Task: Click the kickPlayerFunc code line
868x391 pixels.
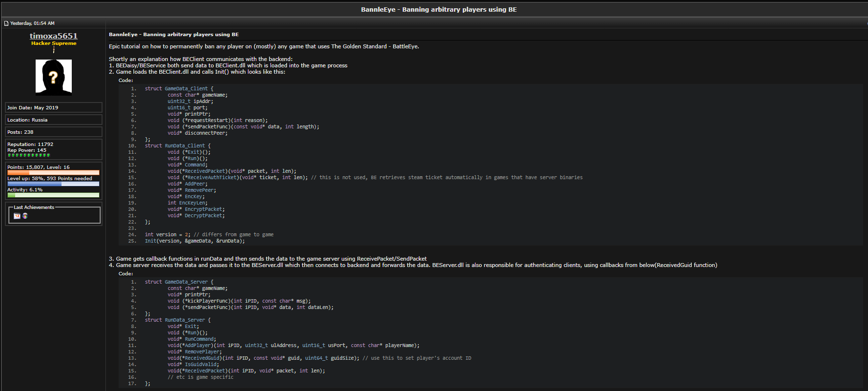Action: pyautogui.click(x=239, y=301)
